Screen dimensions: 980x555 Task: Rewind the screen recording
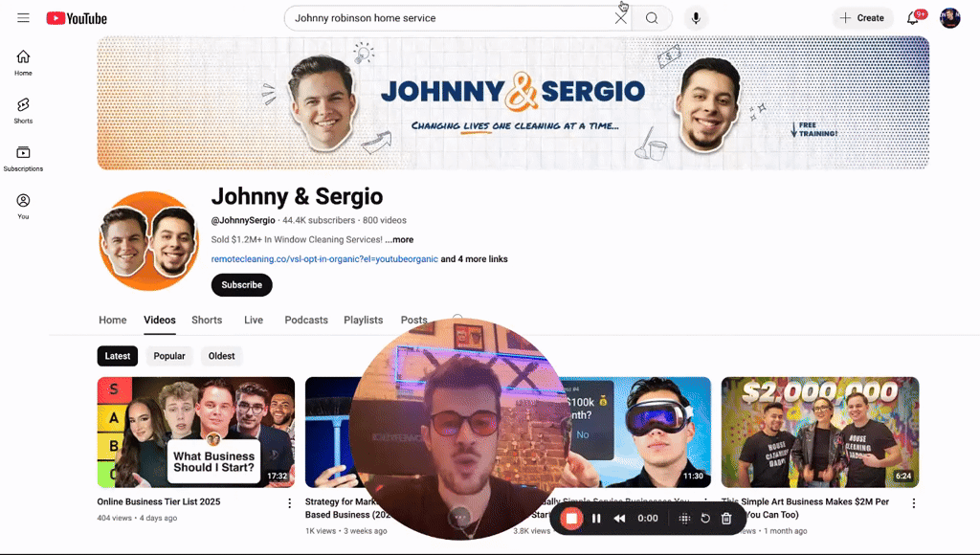tap(619, 518)
